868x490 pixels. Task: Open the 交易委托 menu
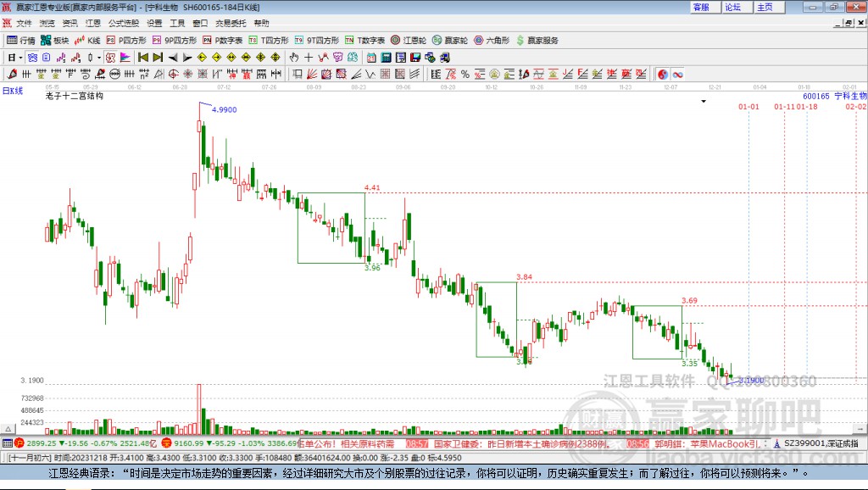pyautogui.click(x=231, y=23)
